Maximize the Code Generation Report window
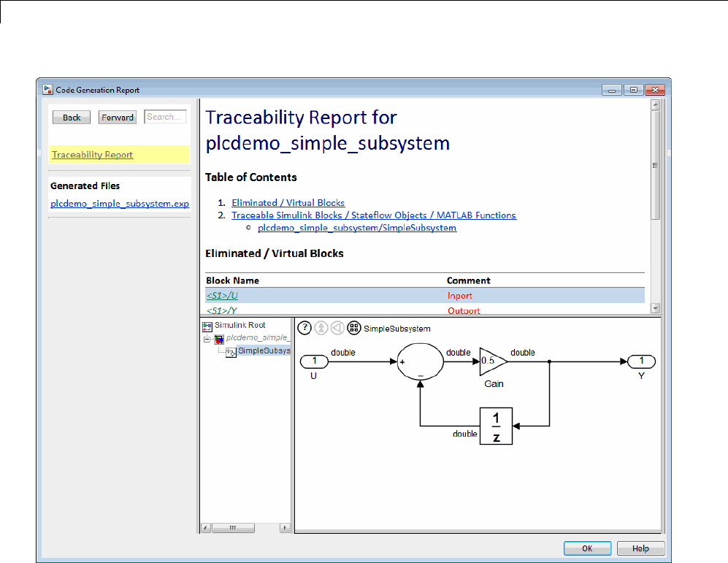 pos(633,90)
